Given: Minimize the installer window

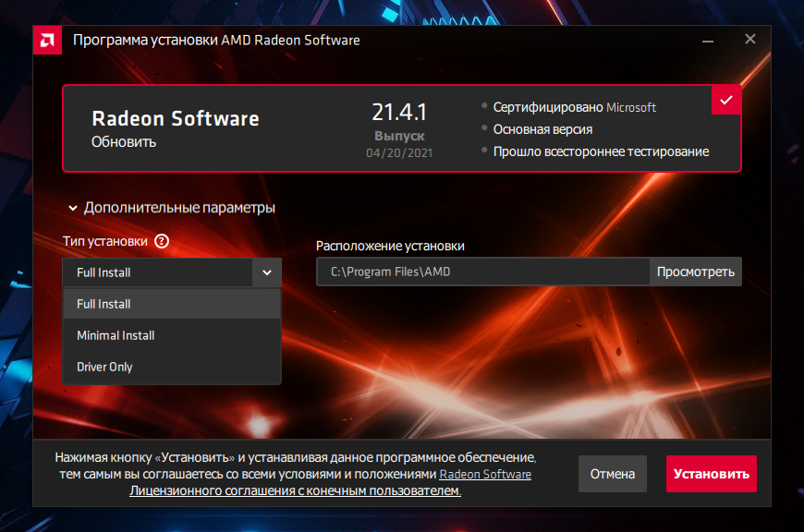Looking at the screenshot, I should click(707, 41).
